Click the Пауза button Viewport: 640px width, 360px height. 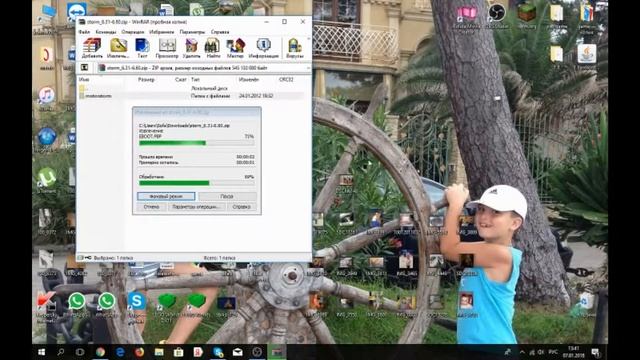(x=227, y=196)
